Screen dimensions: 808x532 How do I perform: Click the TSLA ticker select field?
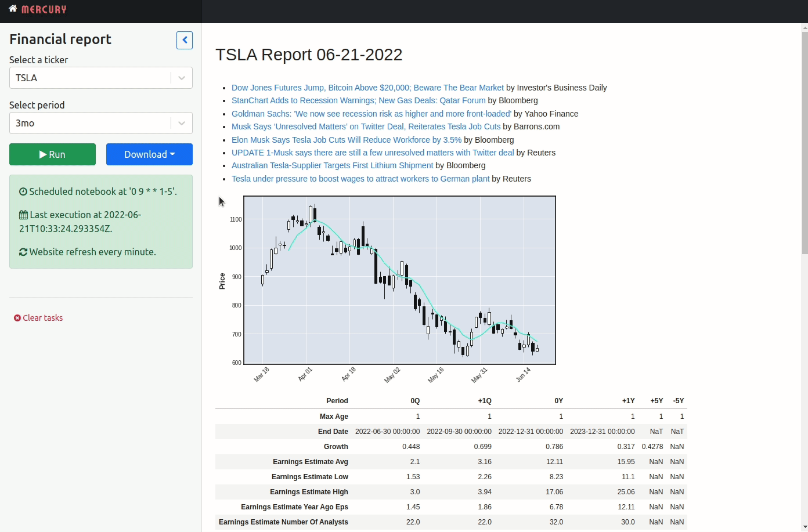101,78
